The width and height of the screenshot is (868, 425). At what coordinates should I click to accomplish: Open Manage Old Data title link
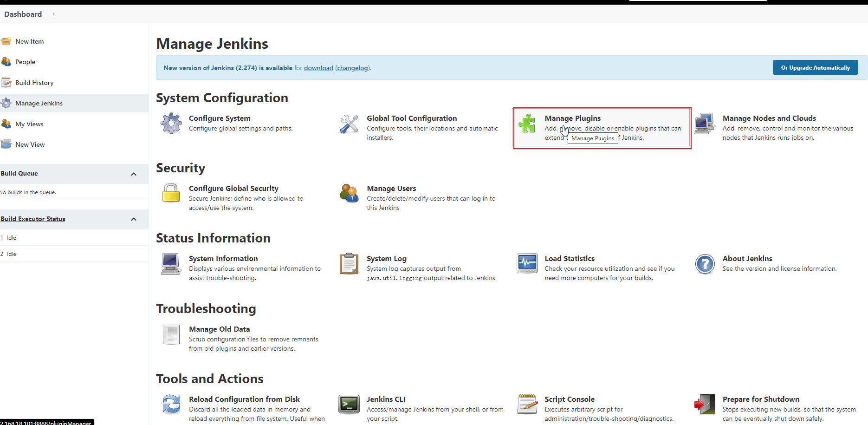219,329
